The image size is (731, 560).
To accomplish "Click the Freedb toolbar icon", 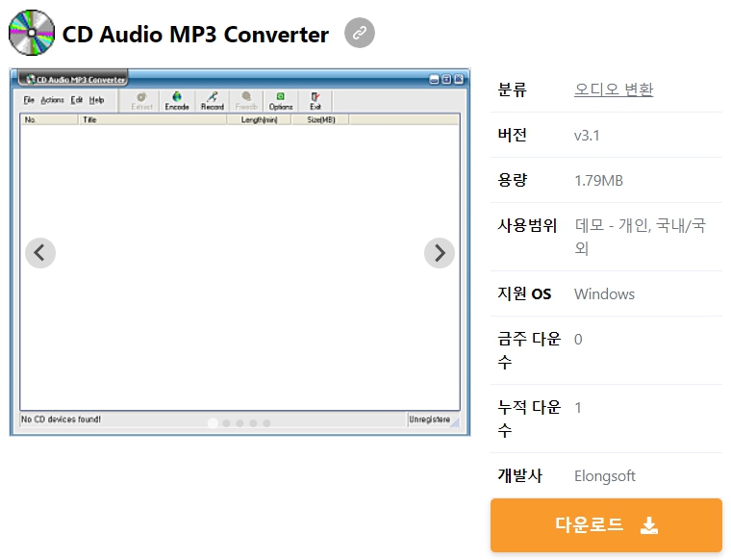I will click(x=246, y=101).
